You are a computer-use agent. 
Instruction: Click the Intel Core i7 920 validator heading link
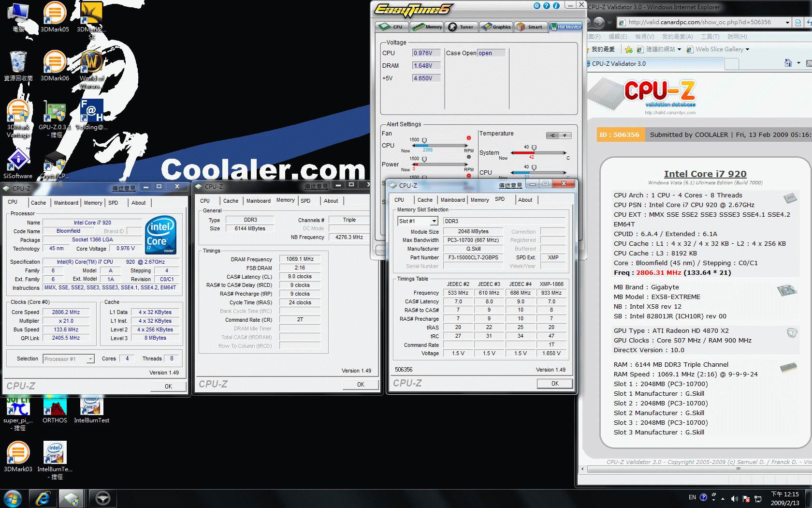(x=705, y=174)
